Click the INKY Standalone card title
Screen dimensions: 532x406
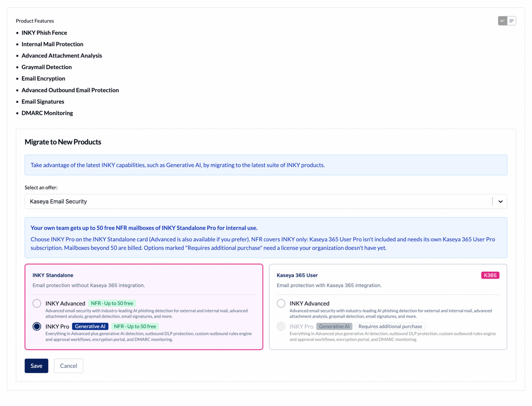click(53, 275)
